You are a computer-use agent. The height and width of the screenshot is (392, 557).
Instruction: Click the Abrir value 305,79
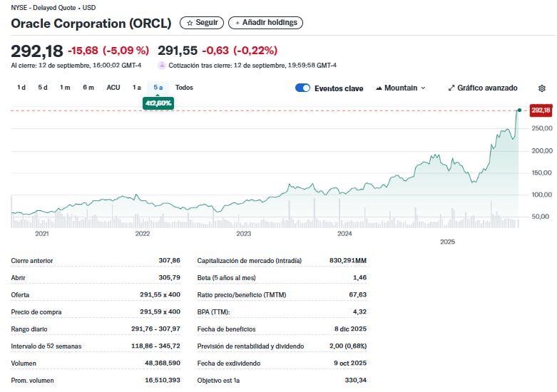pos(170,277)
